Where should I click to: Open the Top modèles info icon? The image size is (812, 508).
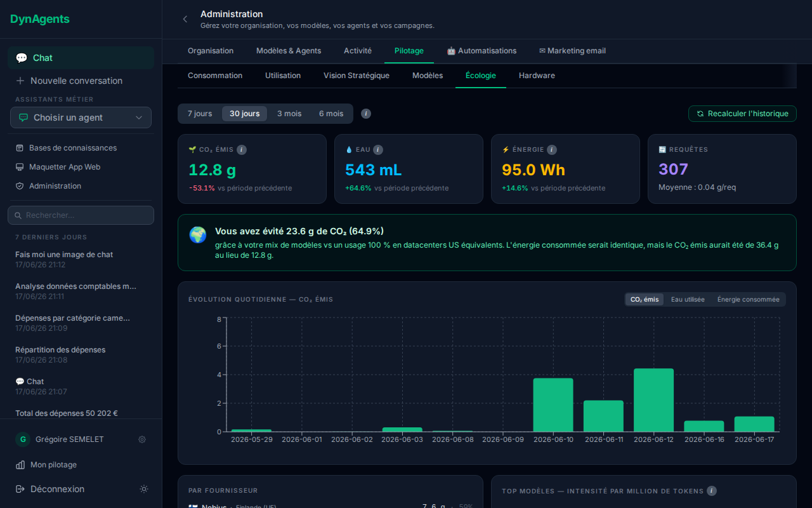tap(712, 491)
